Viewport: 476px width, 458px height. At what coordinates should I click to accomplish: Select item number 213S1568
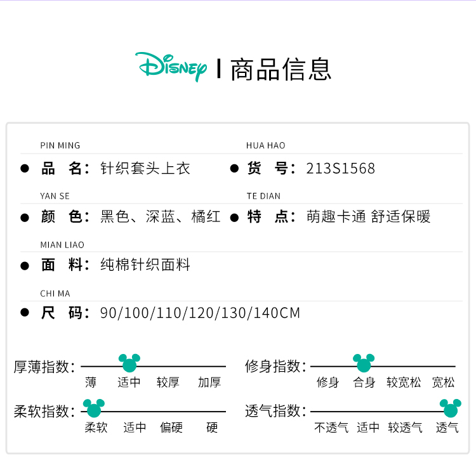341,169
